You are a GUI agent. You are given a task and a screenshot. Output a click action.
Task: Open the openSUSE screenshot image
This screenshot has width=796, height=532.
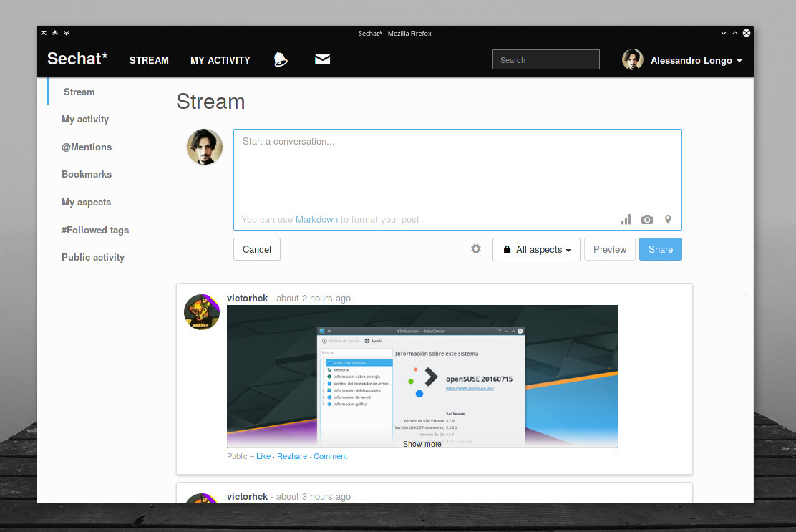click(x=422, y=376)
